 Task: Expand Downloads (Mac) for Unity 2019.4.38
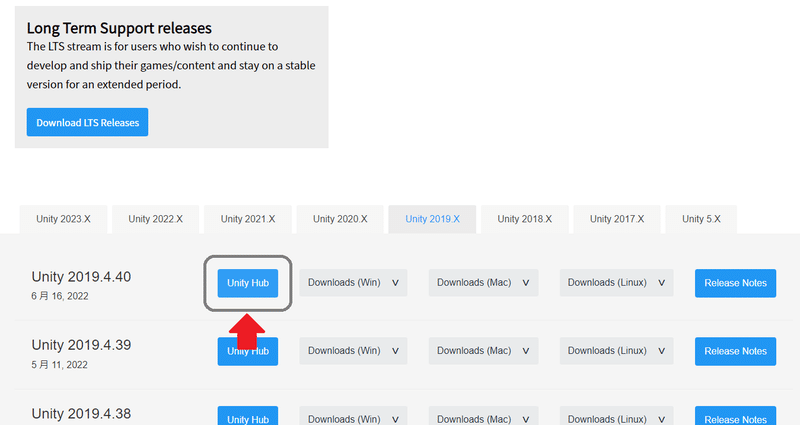(x=483, y=416)
